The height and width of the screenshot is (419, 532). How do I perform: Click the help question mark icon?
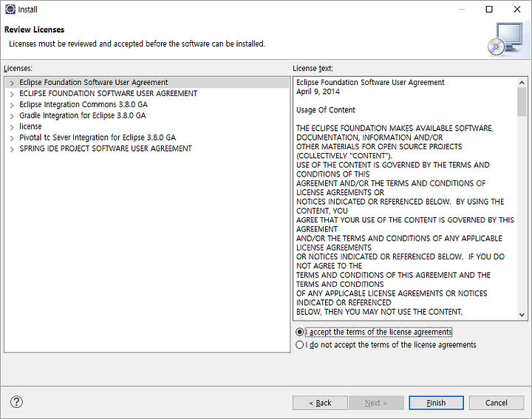click(16, 402)
